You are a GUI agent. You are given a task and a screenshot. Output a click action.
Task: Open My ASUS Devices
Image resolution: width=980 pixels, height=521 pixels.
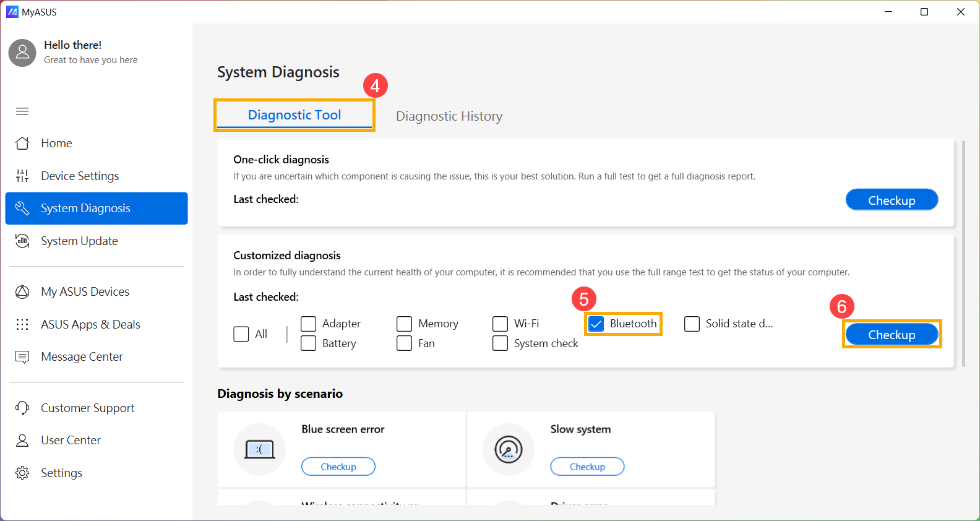(97, 291)
